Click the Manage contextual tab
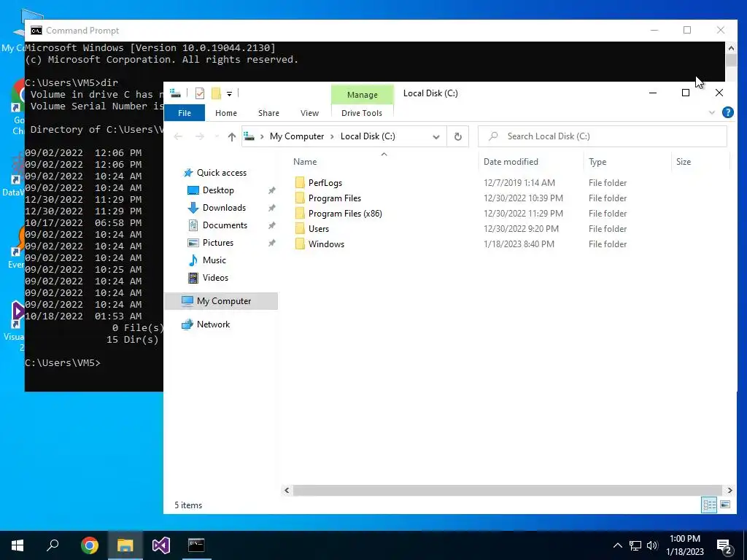The image size is (747, 560). pyautogui.click(x=362, y=95)
